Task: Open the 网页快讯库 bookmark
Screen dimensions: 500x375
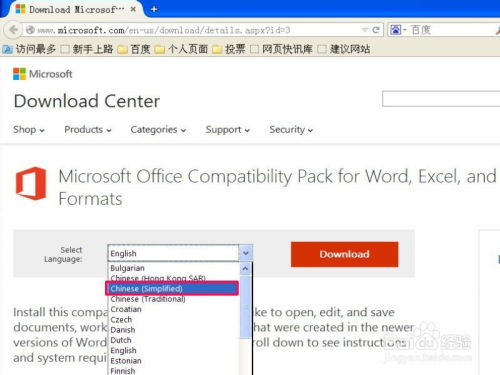Action: point(281,49)
